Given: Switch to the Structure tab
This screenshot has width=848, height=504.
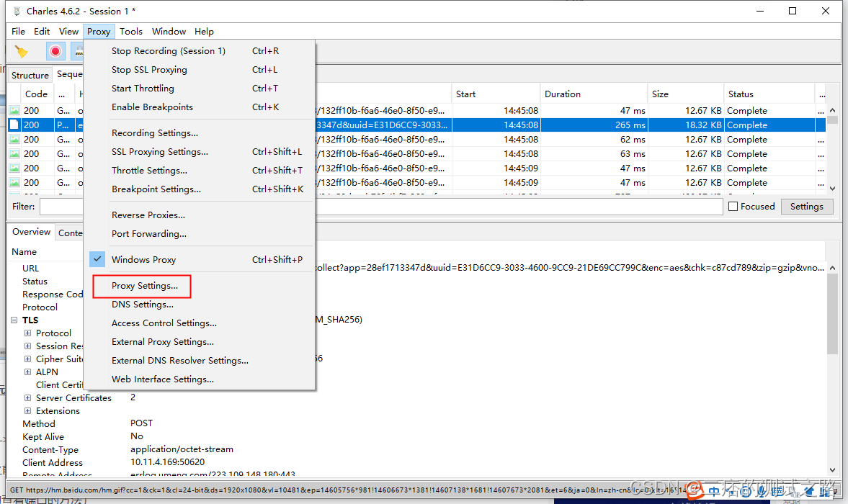Looking at the screenshot, I should tap(30, 75).
